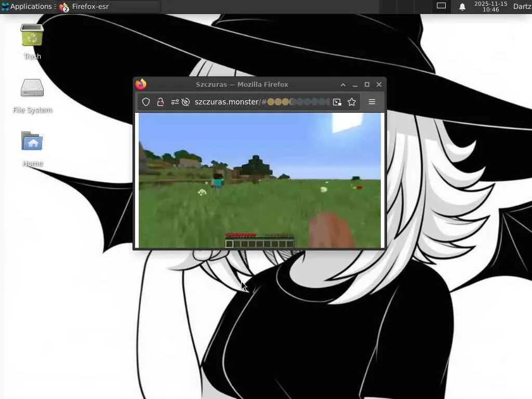This screenshot has height=399, width=532.
Task: Click the autoplay blocked icon
Action: [185, 102]
